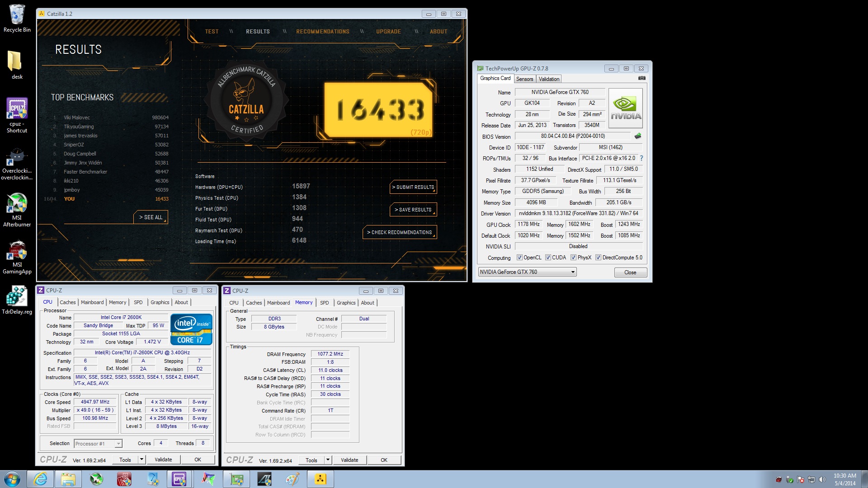The width and height of the screenshot is (868, 488).
Task: Open Windows Explorer from the taskbar
Action: coord(68,479)
